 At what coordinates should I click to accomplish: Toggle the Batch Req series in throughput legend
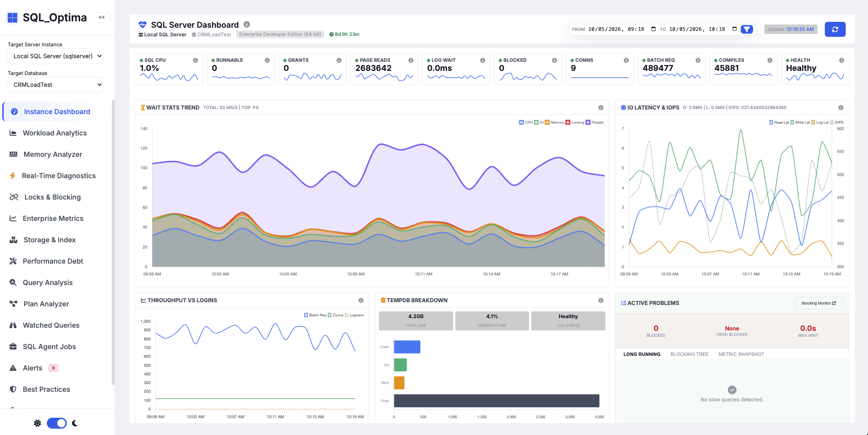click(x=315, y=315)
